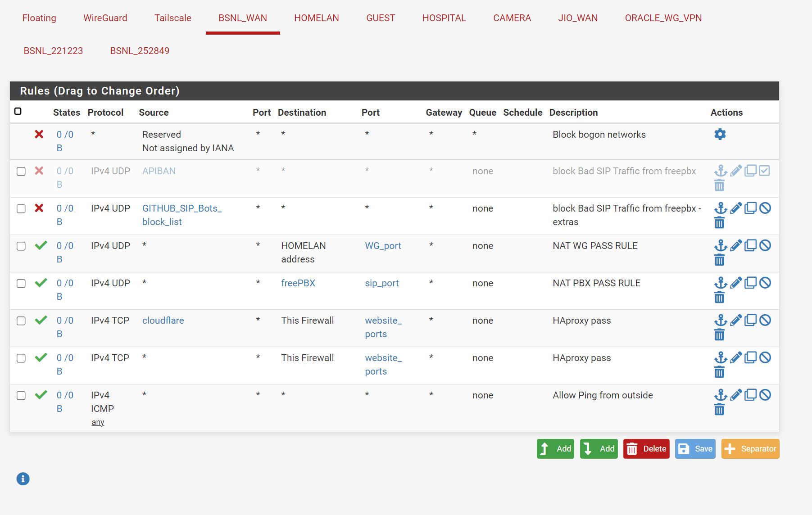Select the checkbox for NAT PBX PASS RULE row

click(20, 283)
